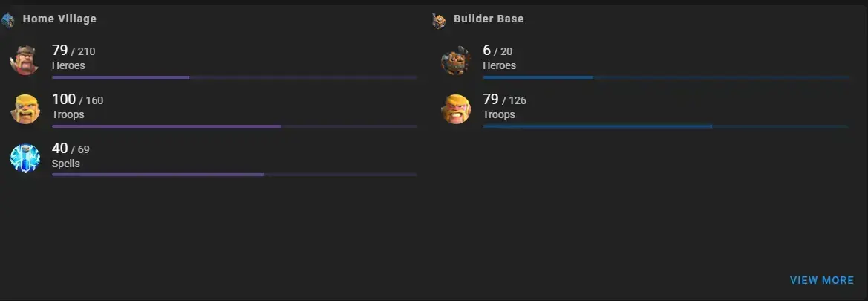868x301 pixels.
Task: Select the Builder Base Barbarian troops icon
Action: coord(456,109)
